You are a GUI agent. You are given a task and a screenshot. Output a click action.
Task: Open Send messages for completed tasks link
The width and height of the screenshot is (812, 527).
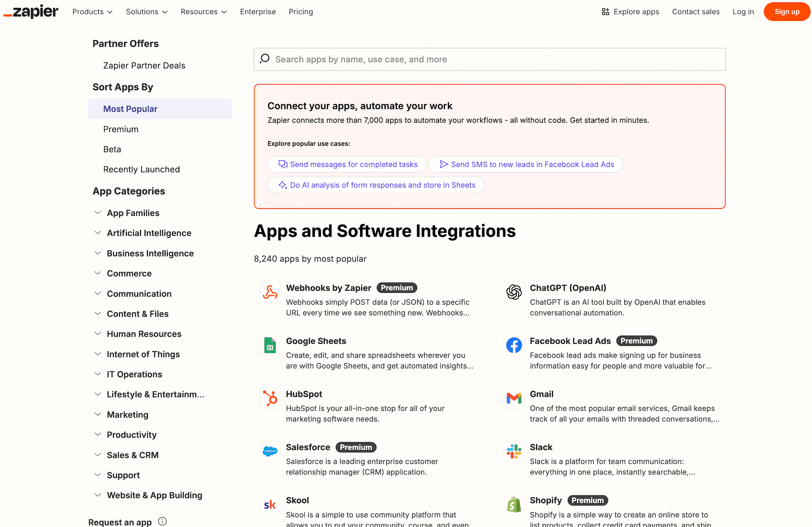[x=347, y=164]
